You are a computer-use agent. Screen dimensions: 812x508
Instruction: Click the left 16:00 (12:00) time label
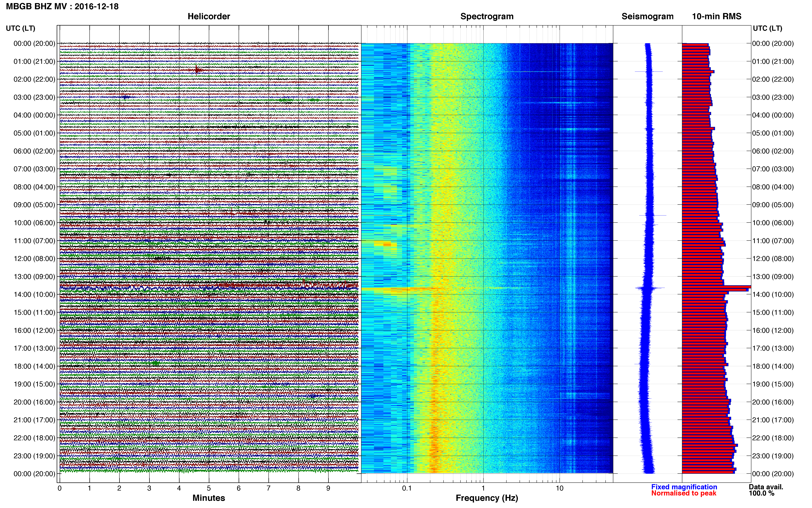coord(34,330)
